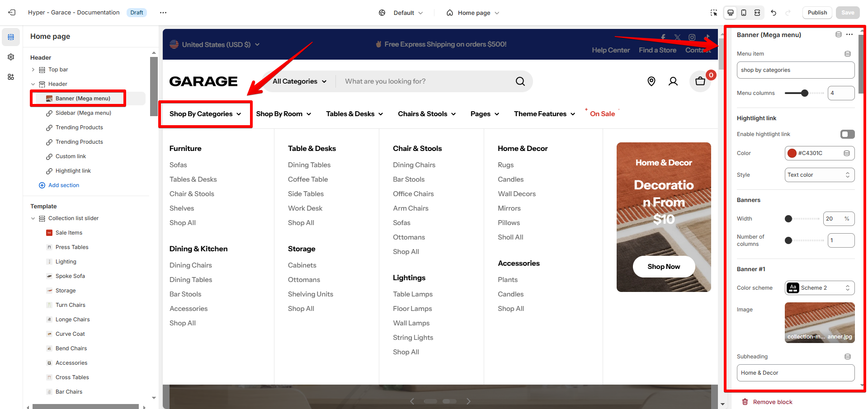Open the Color scheme Scheme 2 dropdown
The width and height of the screenshot is (868, 409).
coord(819,288)
